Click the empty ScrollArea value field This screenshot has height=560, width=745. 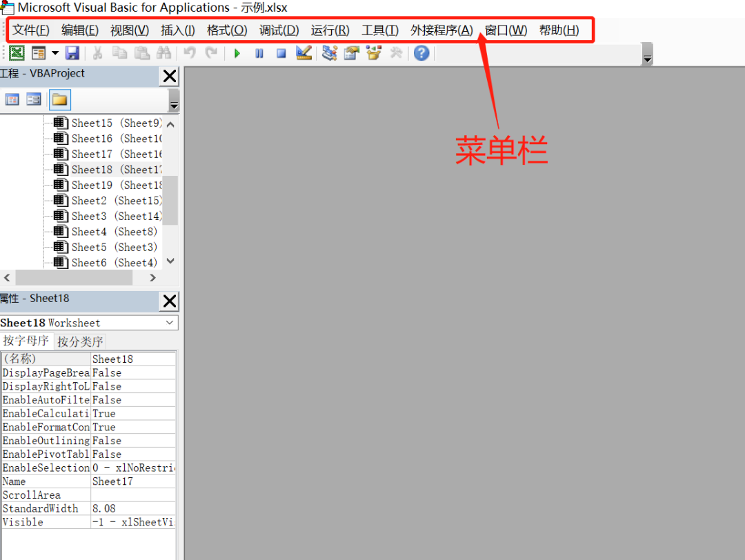(134, 495)
